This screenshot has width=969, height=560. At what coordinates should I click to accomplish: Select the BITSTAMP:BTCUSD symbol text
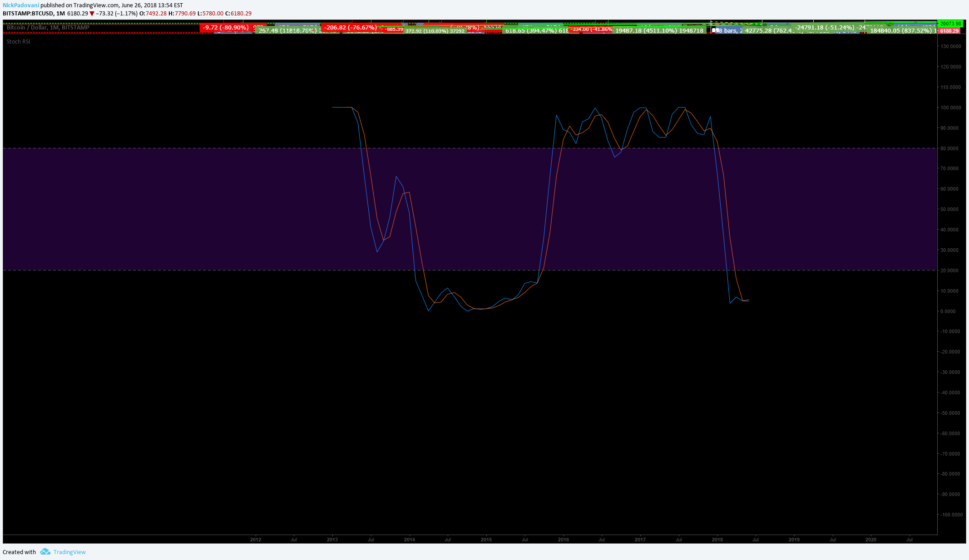[x=28, y=14]
